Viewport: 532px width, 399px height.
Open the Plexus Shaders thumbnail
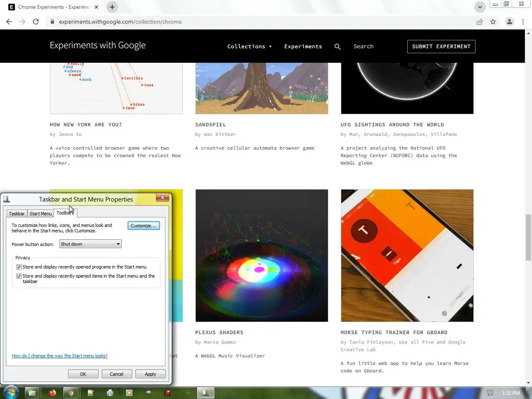point(262,256)
